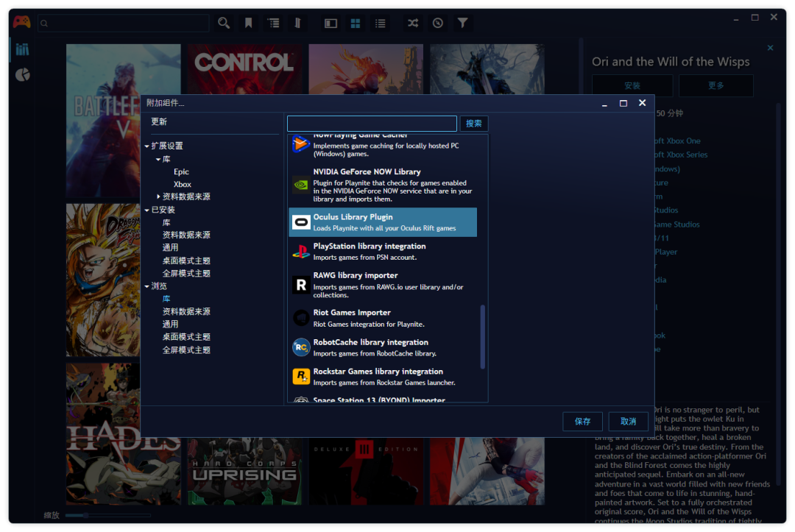Click the add-on list vertical scrollbar
This screenshot has width=795, height=532.
(x=483, y=336)
